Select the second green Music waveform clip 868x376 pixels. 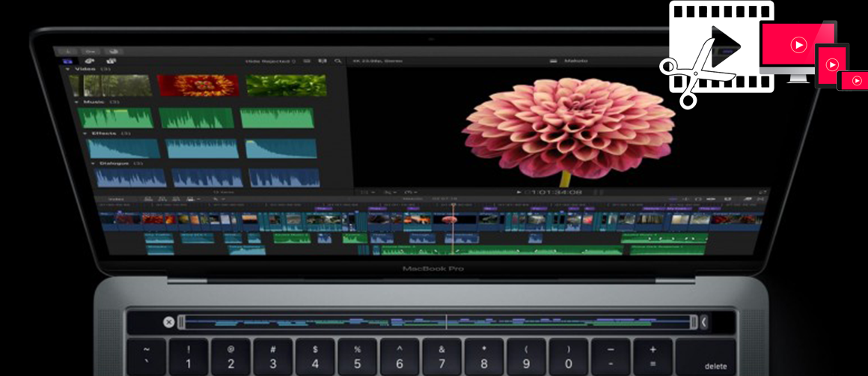point(197,118)
